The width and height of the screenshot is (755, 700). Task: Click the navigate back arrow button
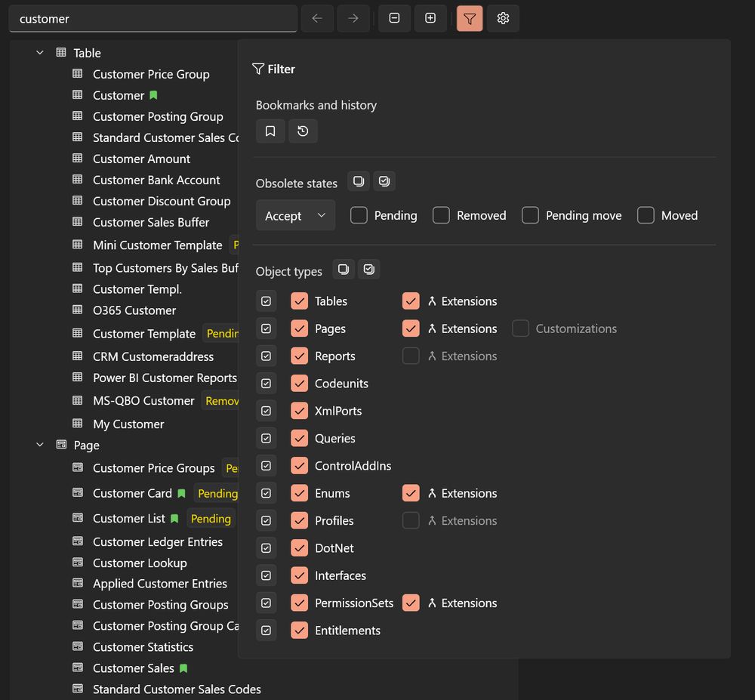pos(317,18)
